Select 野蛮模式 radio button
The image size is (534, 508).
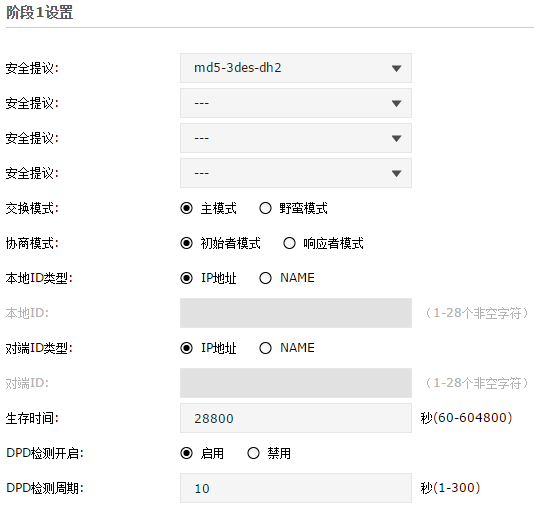(265, 208)
